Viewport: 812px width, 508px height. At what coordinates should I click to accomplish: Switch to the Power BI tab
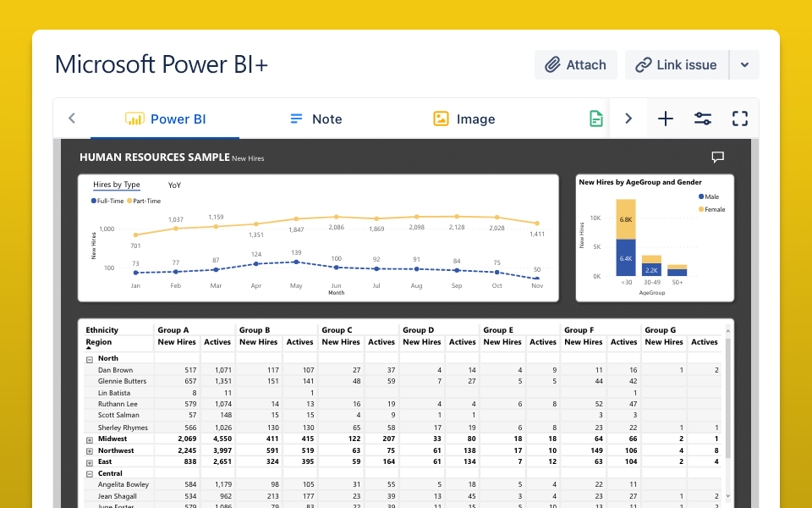click(165, 119)
